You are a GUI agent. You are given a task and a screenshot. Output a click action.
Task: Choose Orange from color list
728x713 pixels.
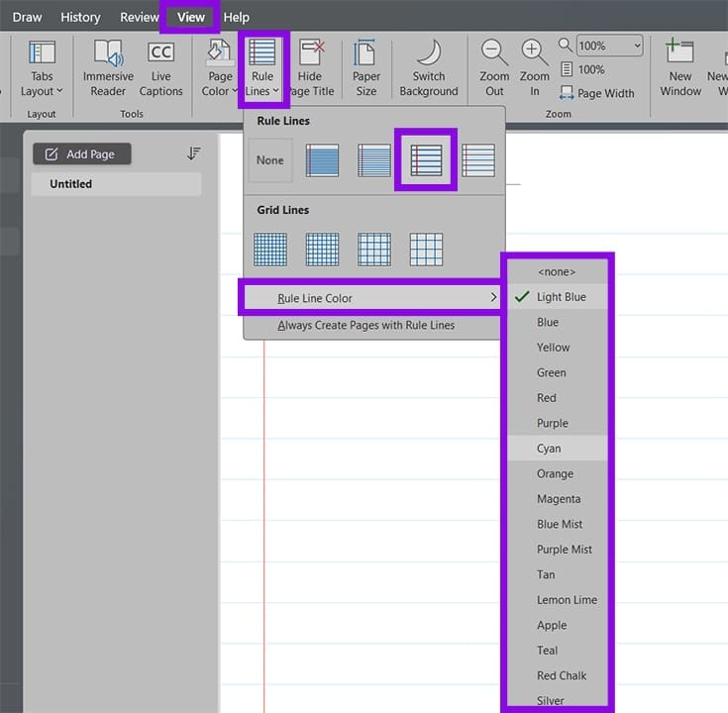(x=557, y=473)
